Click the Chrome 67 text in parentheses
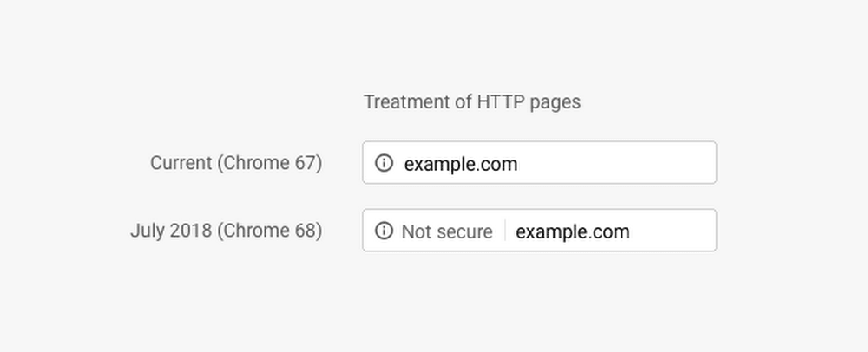This screenshot has height=352, width=868. 273,163
